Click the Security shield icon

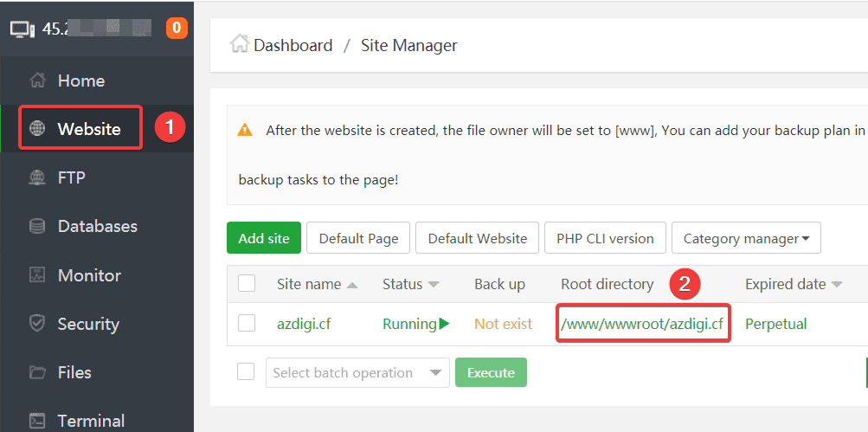point(37,324)
